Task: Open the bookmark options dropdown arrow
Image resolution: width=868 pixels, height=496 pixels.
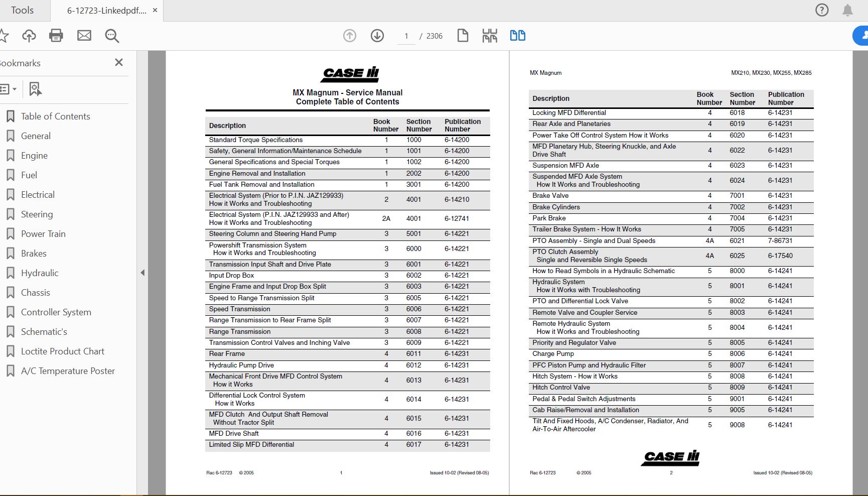Action: 17,89
